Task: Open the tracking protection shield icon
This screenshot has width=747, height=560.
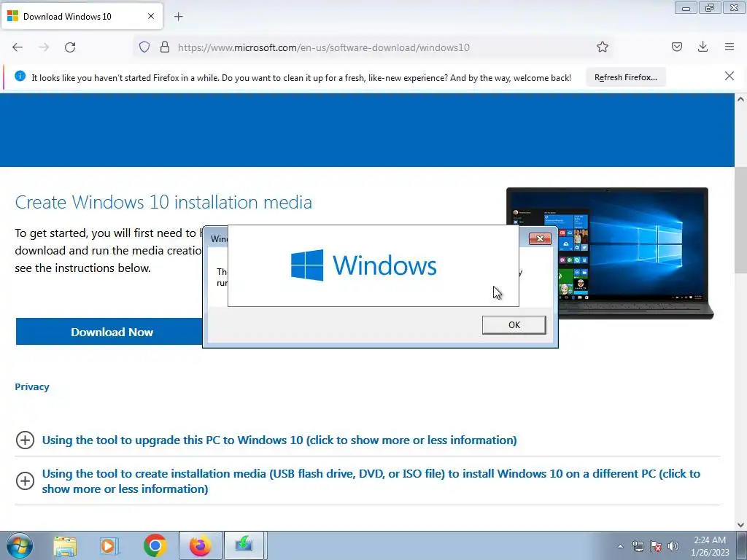Action: (144, 47)
